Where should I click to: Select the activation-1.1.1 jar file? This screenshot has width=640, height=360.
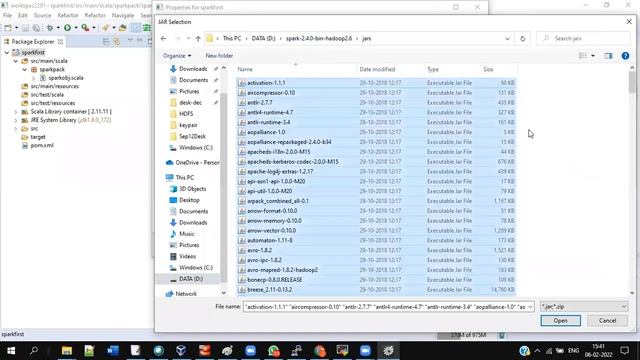pyautogui.click(x=376, y=83)
